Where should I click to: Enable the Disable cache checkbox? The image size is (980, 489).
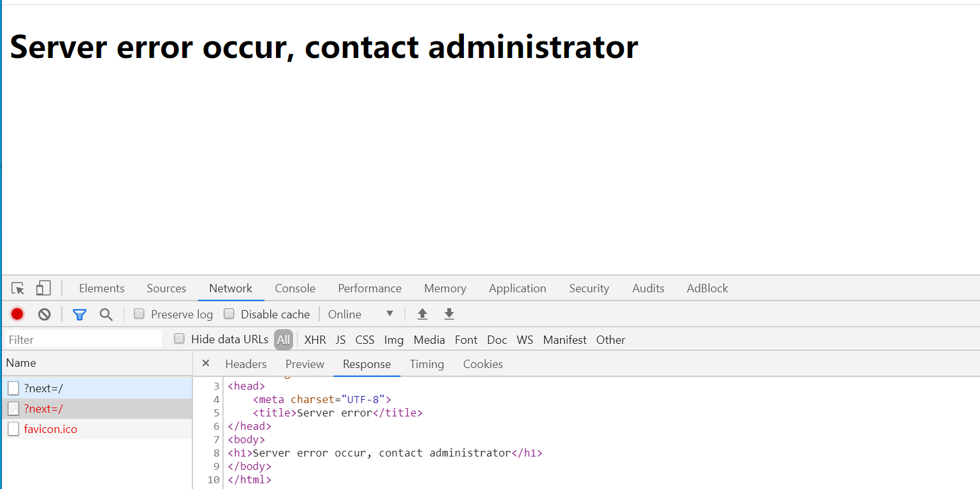coord(229,314)
